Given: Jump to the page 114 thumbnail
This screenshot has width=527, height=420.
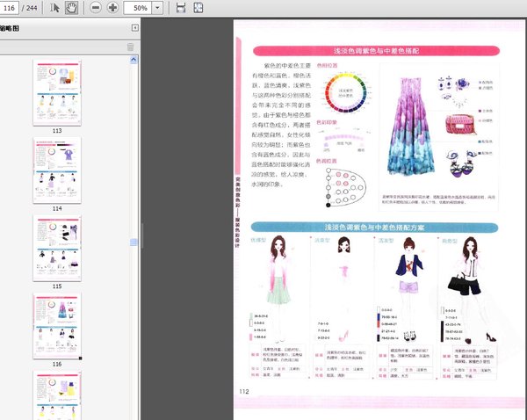Looking at the screenshot, I should (x=57, y=170).
